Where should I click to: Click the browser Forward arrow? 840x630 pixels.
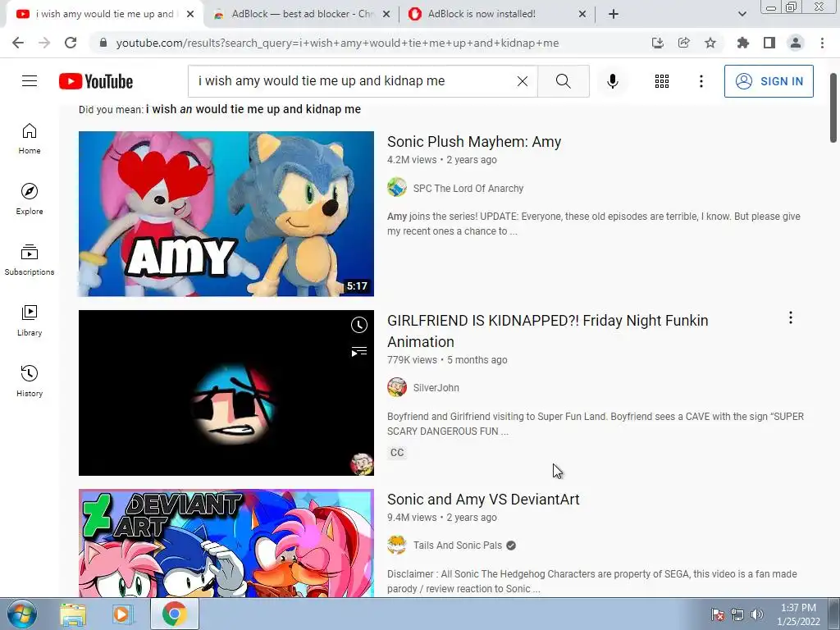point(44,43)
